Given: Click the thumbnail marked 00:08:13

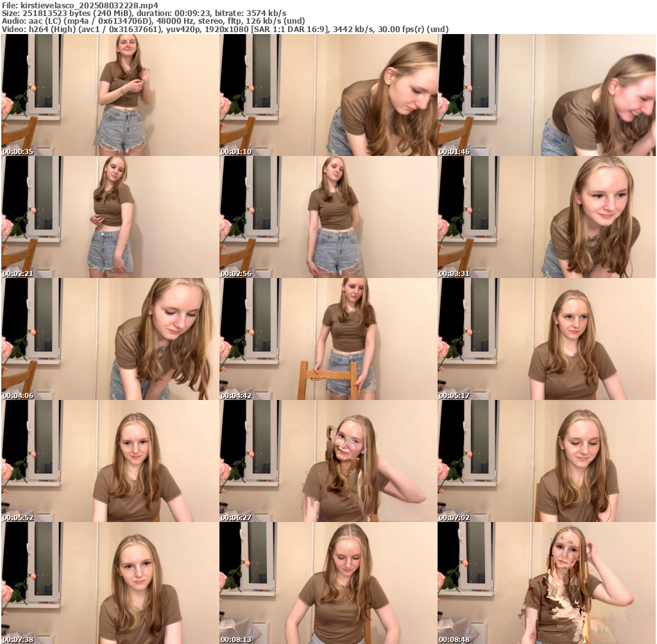Looking at the screenshot, I should [328, 582].
